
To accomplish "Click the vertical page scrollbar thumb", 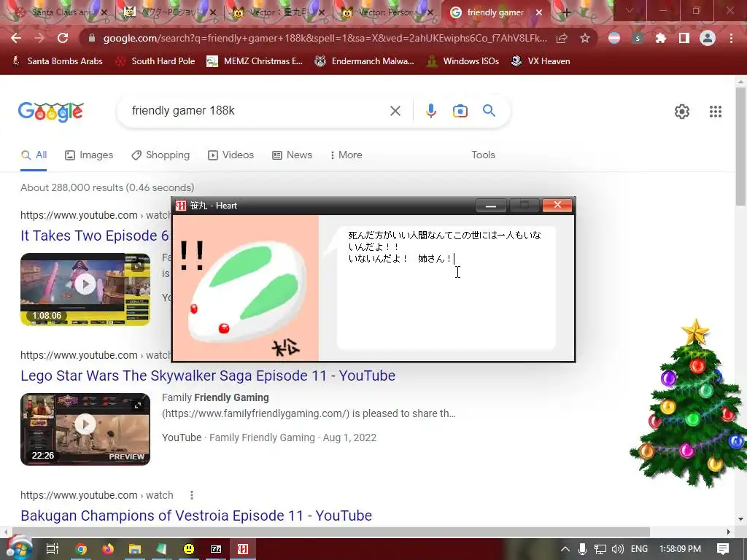I will point(740,147).
